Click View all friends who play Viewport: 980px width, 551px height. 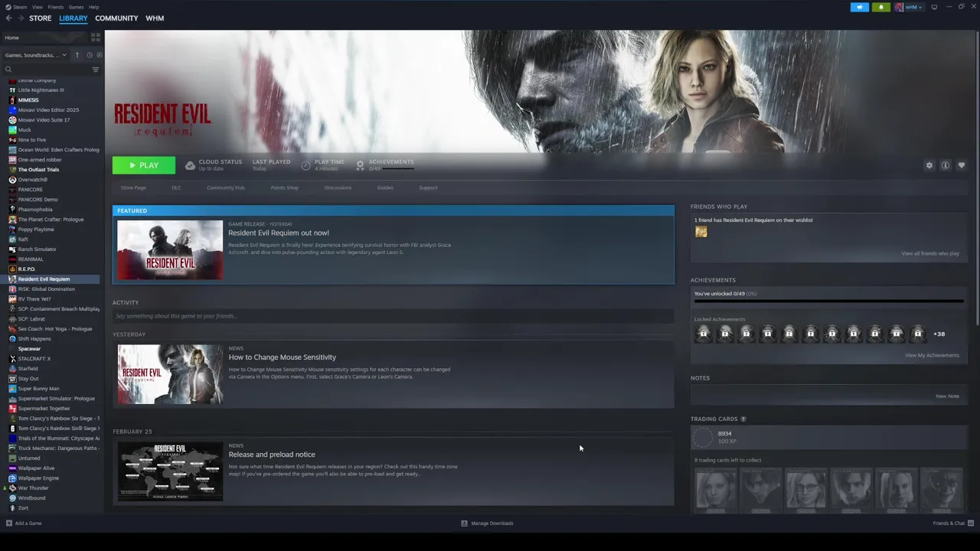(930, 253)
